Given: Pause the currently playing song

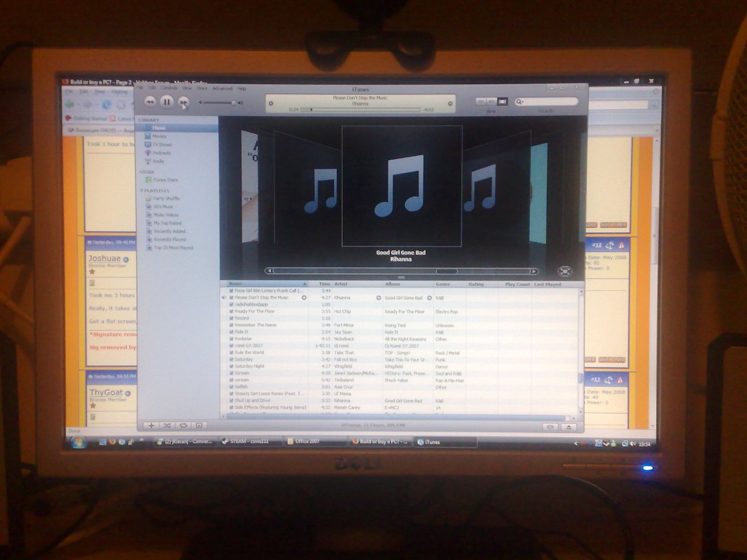Looking at the screenshot, I should point(167,102).
